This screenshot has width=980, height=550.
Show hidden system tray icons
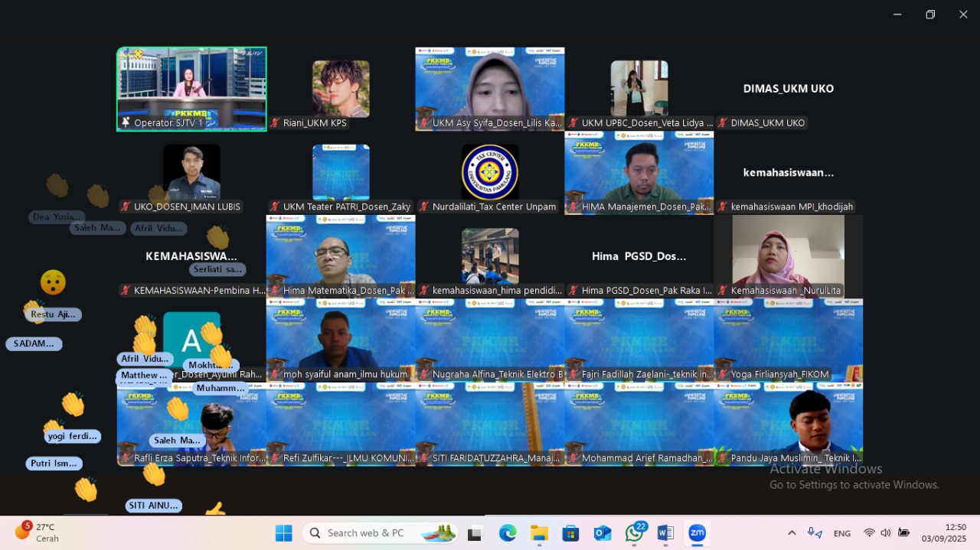(792, 533)
